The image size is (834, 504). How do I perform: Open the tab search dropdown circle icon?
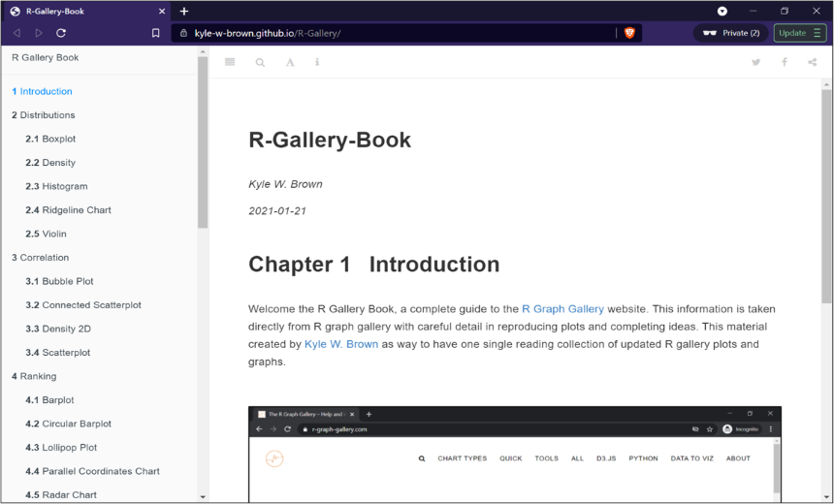point(722,12)
